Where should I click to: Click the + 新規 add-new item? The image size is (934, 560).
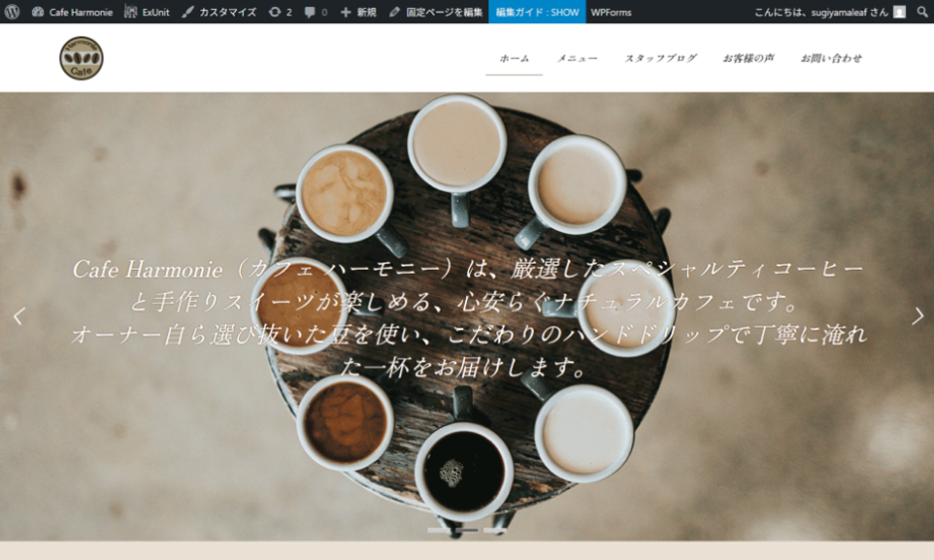tap(358, 12)
